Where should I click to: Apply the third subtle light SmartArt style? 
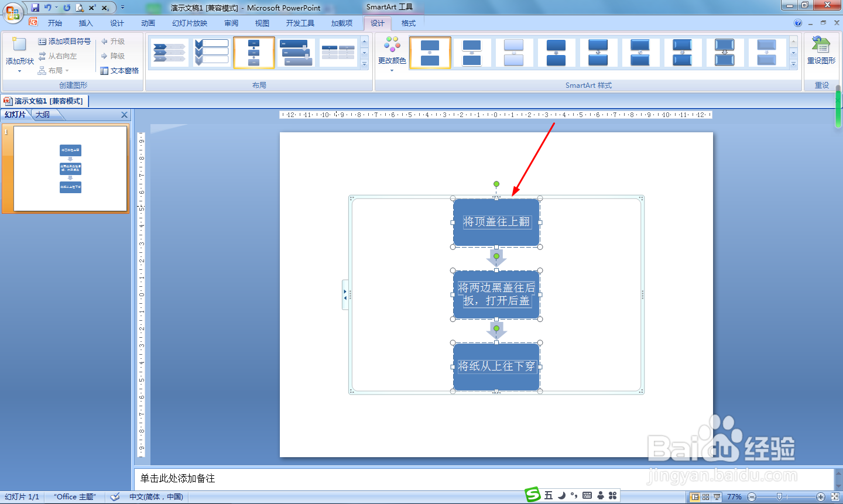click(x=514, y=53)
